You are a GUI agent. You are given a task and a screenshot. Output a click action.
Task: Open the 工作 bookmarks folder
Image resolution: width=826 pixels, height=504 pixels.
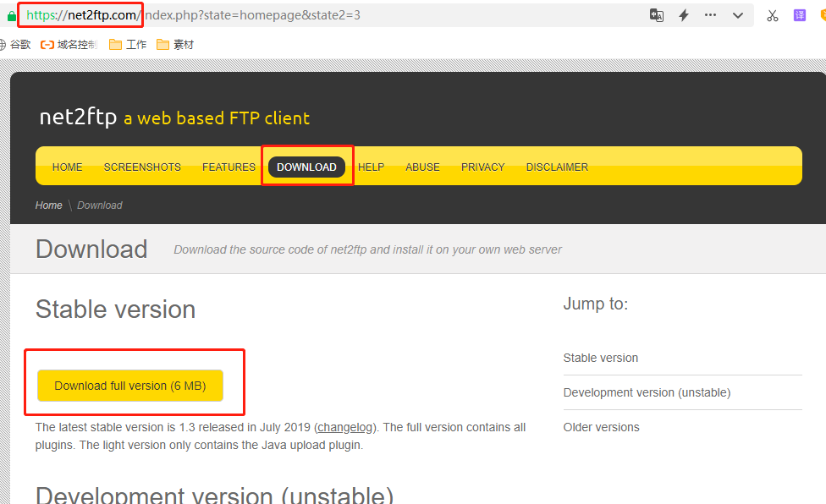pos(128,45)
